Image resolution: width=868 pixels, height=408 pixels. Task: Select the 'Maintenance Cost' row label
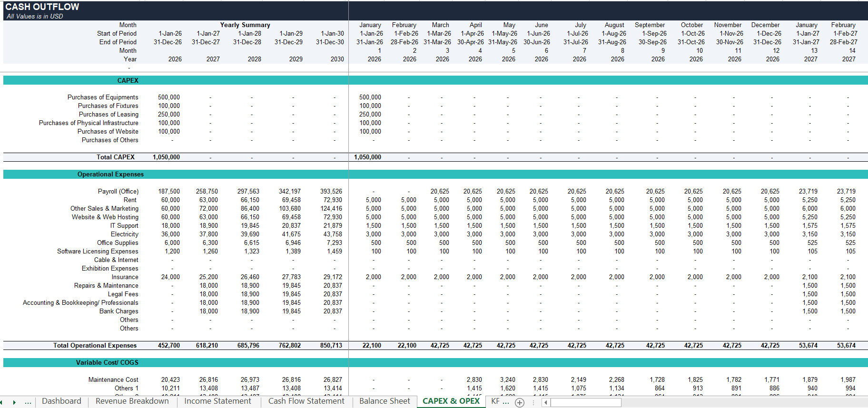point(113,379)
